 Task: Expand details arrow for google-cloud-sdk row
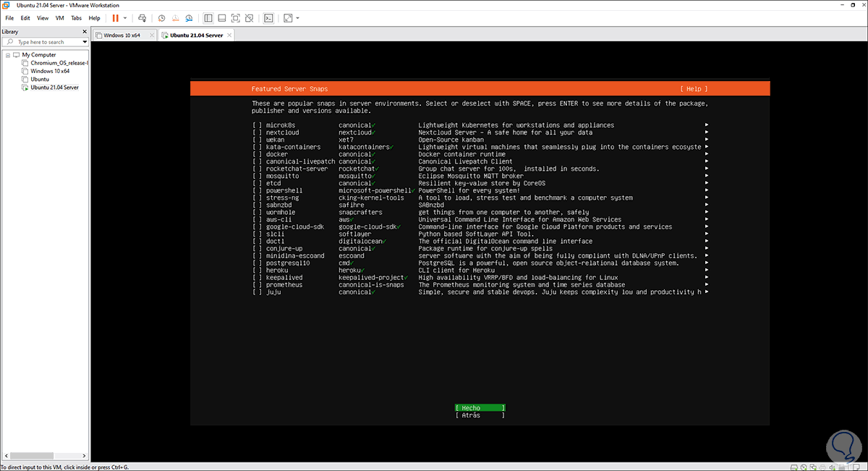coord(706,226)
